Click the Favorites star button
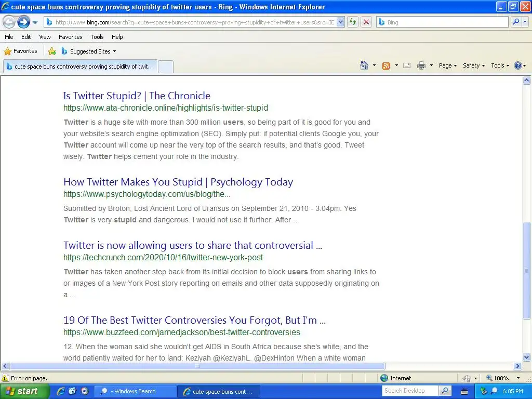 [20, 51]
